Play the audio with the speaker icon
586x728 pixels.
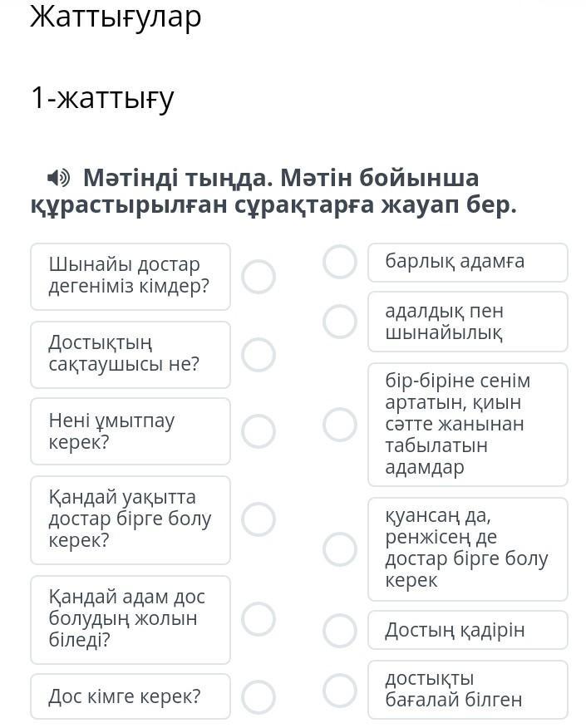[x=58, y=178]
